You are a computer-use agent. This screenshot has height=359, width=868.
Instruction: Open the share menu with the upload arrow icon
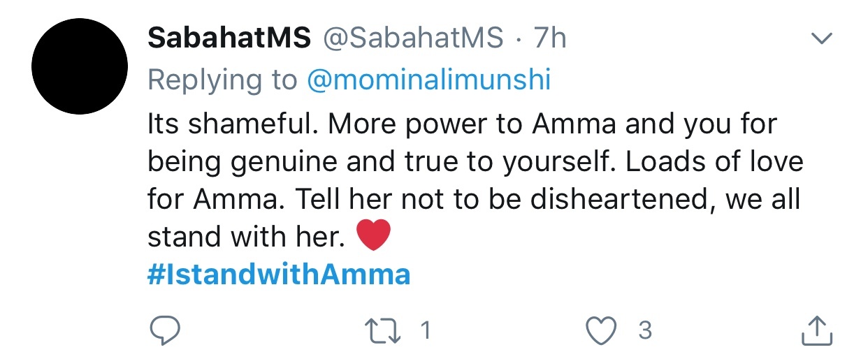click(x=817, y=330)
